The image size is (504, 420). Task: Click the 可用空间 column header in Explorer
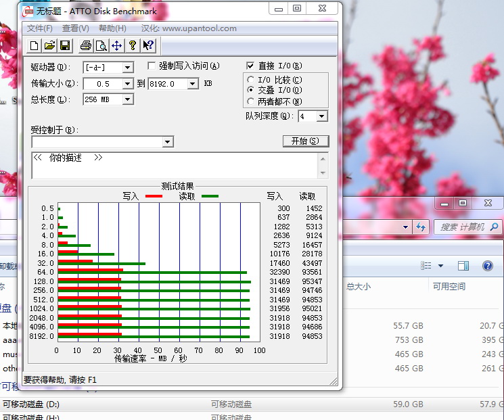point(449,286)
